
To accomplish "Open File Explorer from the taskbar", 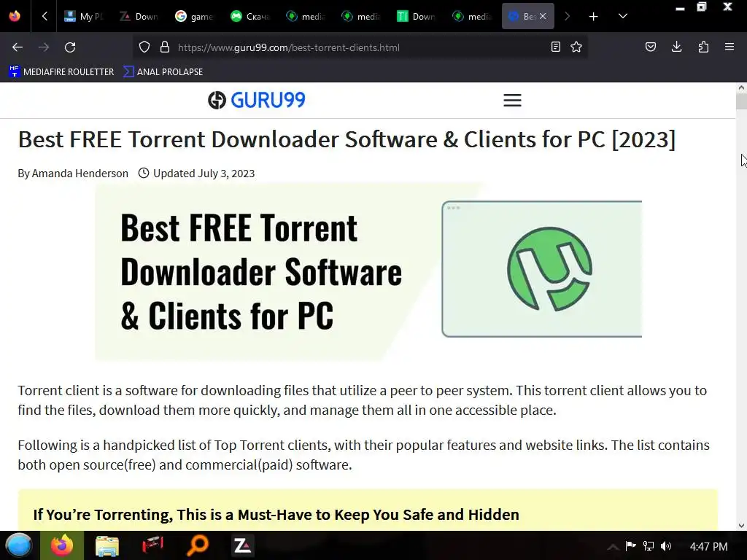I will pyautogui.click(x=107, y=545).
